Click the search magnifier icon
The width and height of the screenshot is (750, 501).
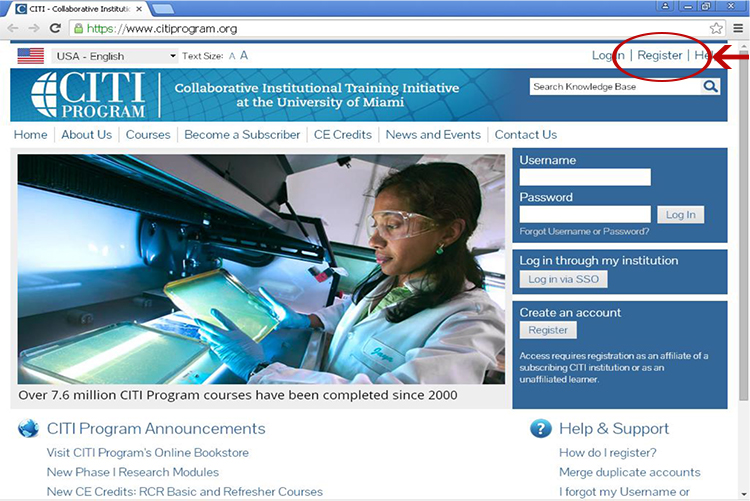(x=711, y=86)
